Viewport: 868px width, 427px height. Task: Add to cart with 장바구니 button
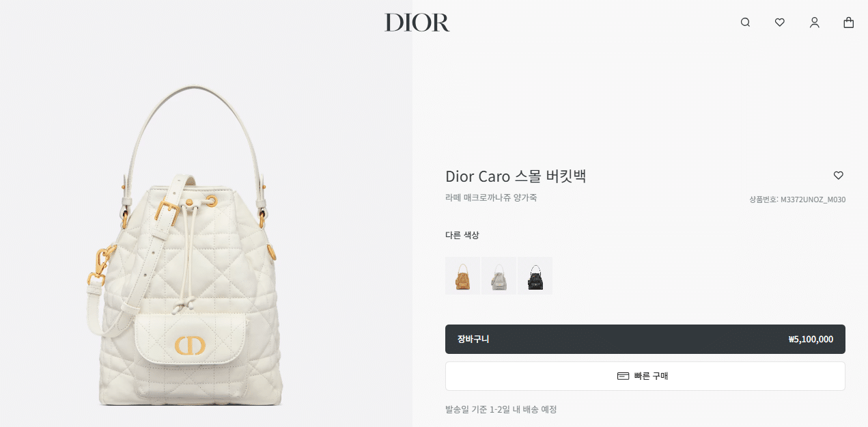[x=645, y=339]
